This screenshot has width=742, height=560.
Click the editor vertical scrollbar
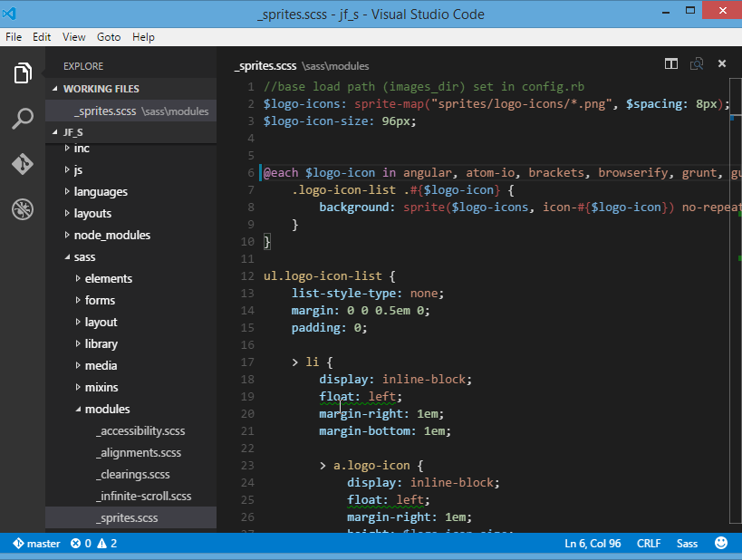(736, 303)
